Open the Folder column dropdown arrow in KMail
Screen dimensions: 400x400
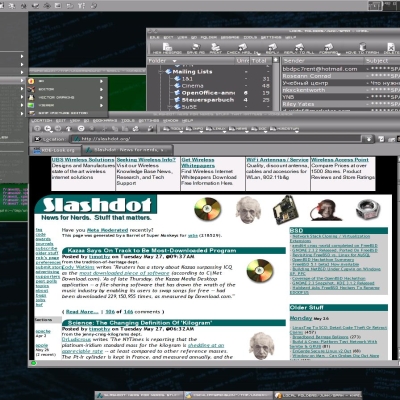coord(174,61)
